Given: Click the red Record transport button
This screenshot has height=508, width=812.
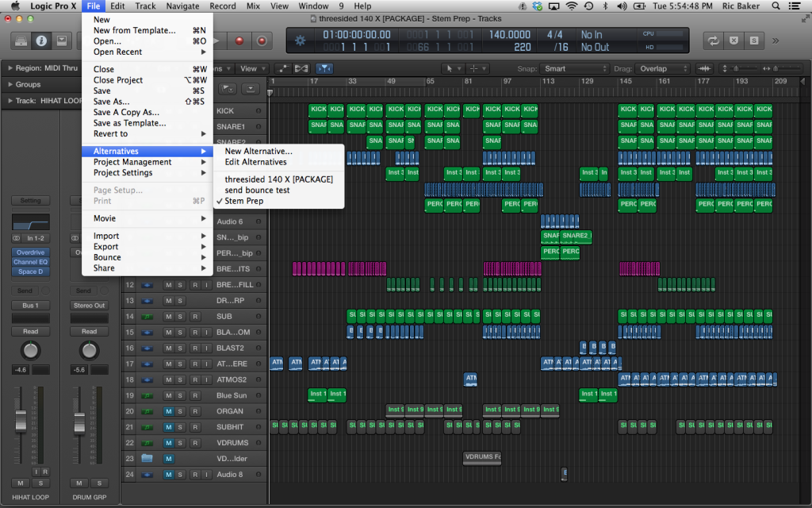Looking at the screenshot, I should tap(239, 41).
